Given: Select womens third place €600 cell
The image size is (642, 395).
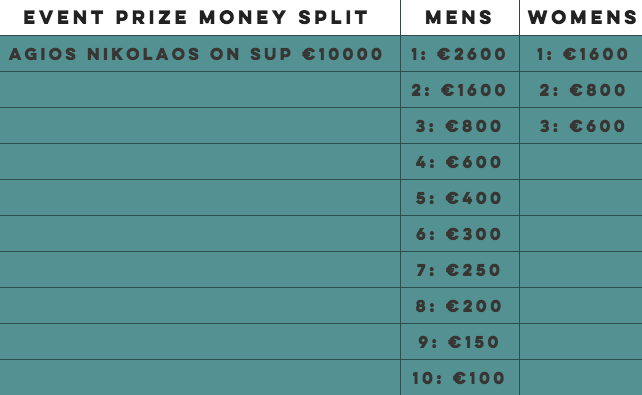Looking at the screenshot, I should (x=582, y=126).
